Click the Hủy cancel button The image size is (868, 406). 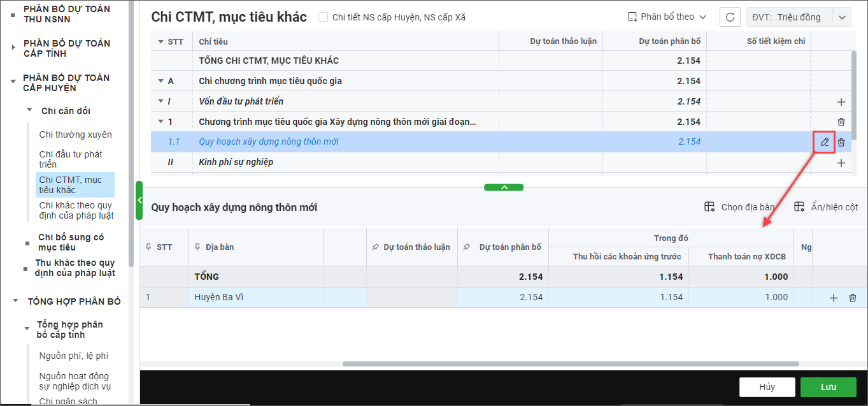click(x=767, y=387)
